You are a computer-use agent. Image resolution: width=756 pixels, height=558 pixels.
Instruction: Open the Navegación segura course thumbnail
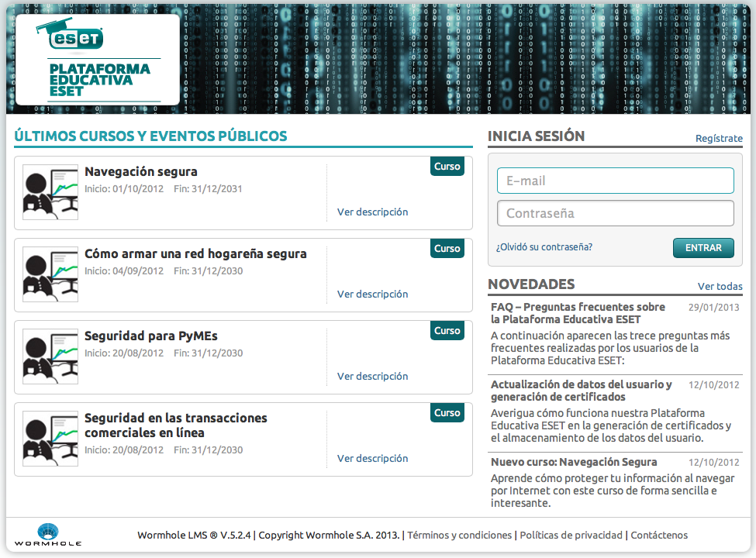pos(50,192)
